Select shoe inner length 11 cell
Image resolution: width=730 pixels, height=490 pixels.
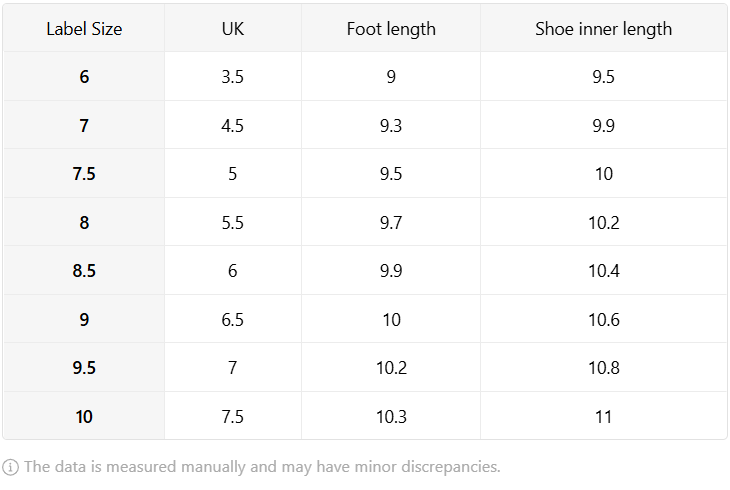point(603,416)
